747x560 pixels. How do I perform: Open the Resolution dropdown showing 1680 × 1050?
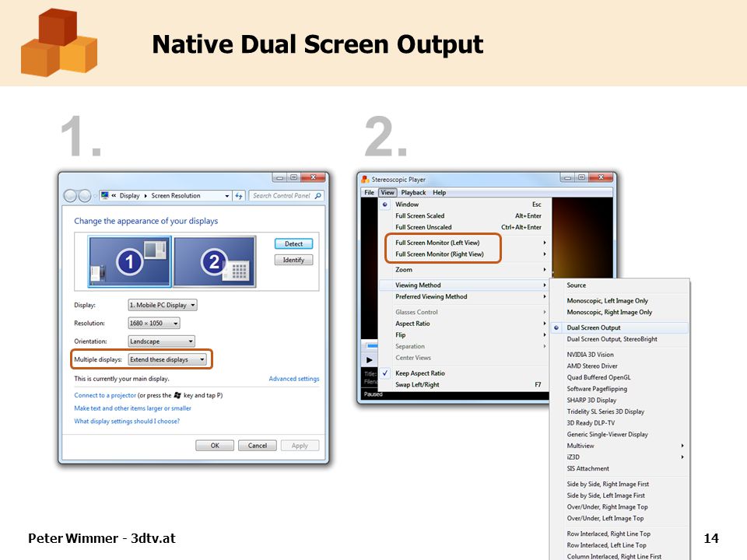(x=154, y=324)
